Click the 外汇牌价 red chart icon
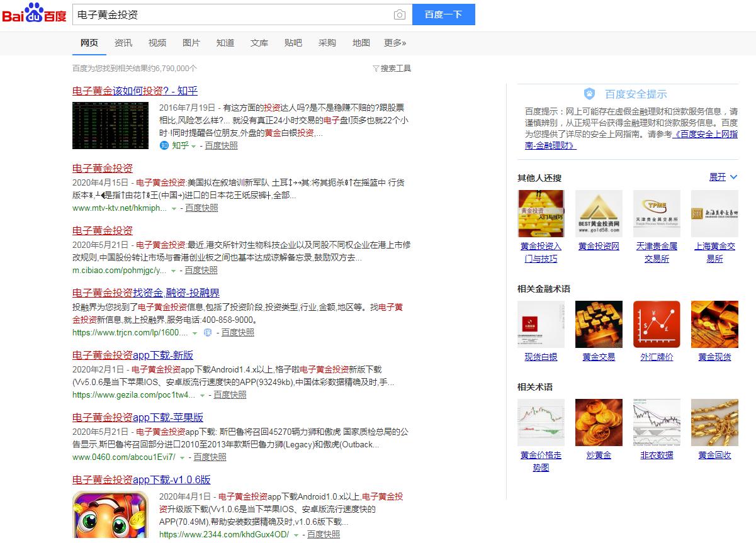This screenshot has width=756, height=543. [x=657, y=324]
